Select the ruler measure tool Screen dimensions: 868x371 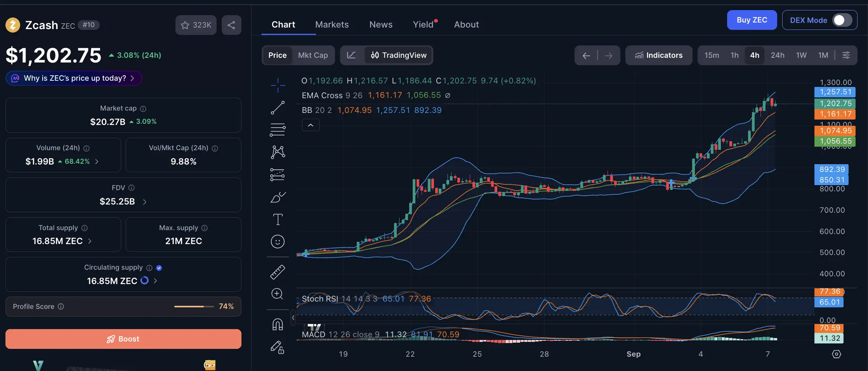pyautogui.click(x=278, y=272)
